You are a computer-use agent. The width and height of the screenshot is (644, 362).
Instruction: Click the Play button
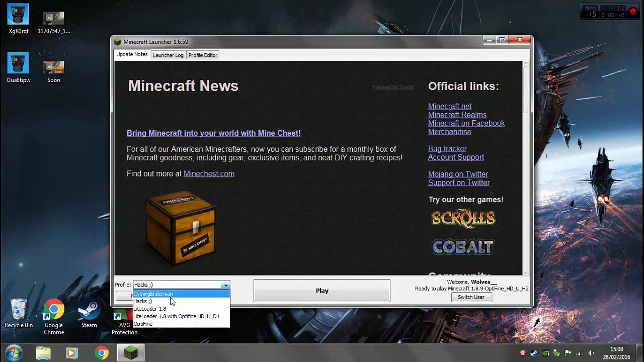point(322,291)
